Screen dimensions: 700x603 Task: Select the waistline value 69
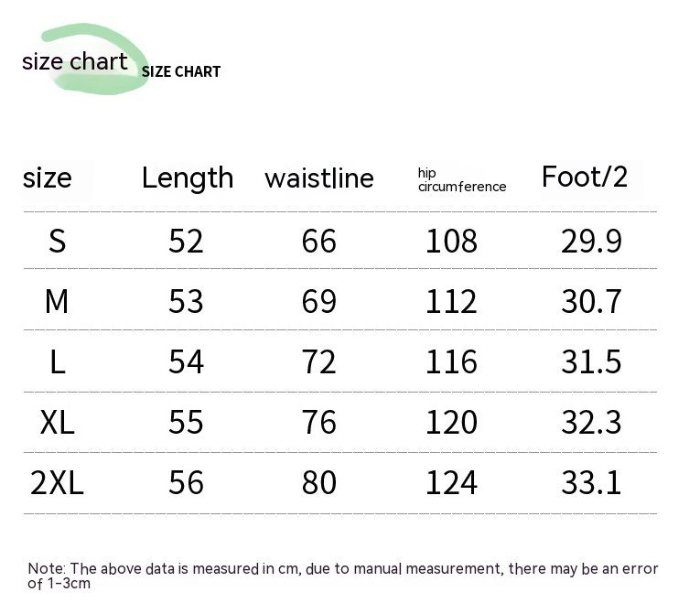pyautogui.click(x=319, y=301)
